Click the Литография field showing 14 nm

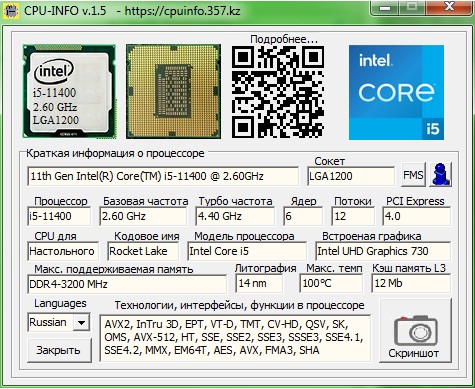tap(259, 284)
